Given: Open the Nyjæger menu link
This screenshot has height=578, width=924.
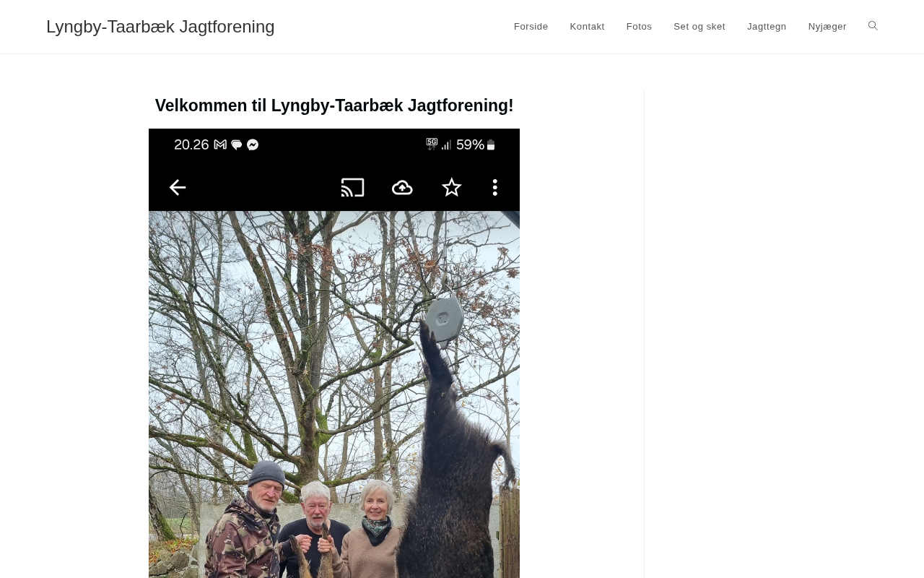Looking at the screenshot, I should [x=827, y=27].
